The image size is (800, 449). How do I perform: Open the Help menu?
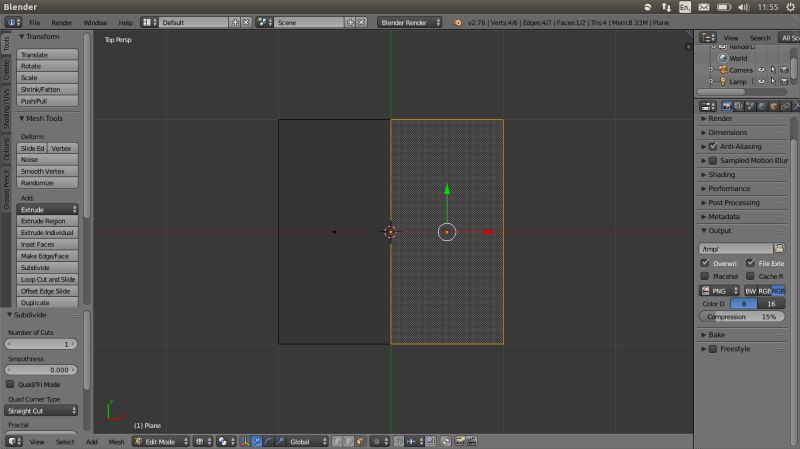tap(126, 22)
